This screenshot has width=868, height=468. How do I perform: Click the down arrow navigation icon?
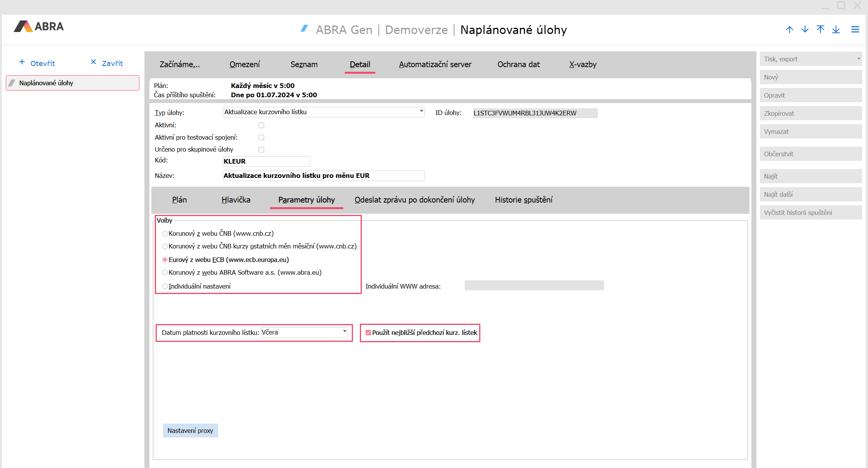click(805, 30)
